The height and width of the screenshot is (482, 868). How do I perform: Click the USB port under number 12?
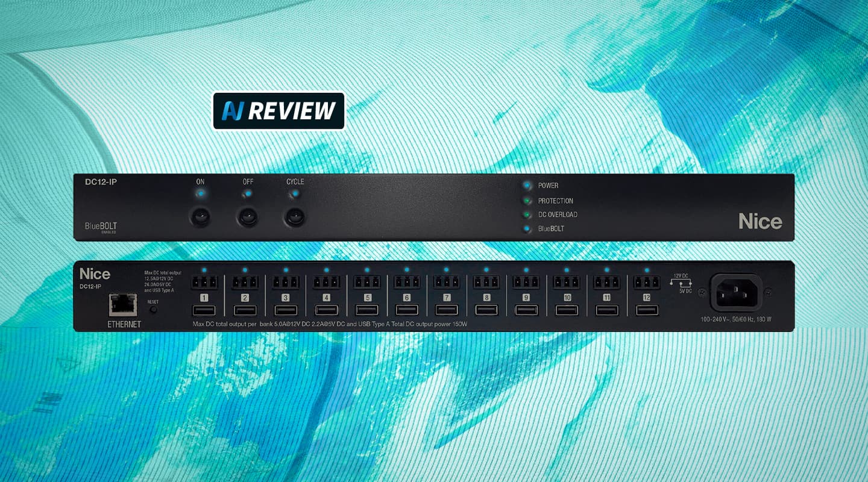tap(647, 310)
